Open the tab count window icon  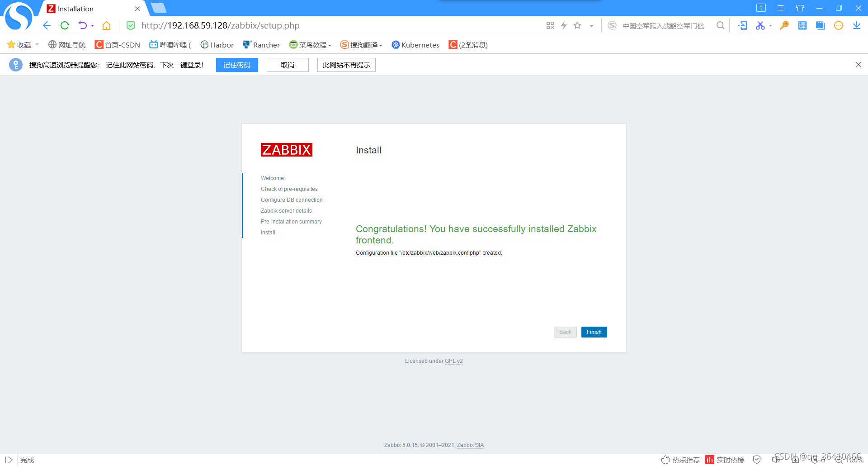coord(761,8)
